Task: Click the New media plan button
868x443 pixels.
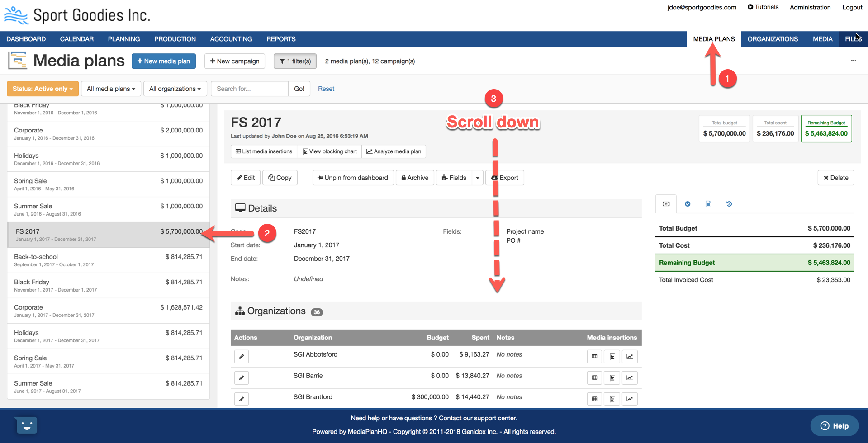Action: point(164,61)
